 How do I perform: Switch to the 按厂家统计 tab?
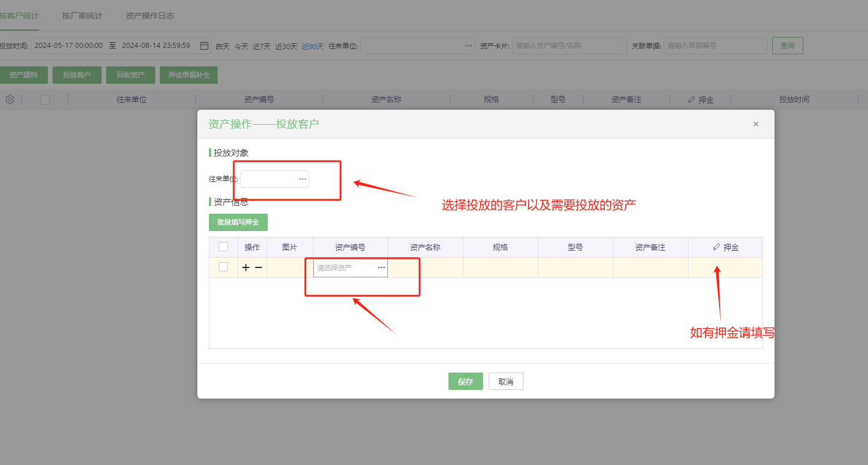coord(82,16)
